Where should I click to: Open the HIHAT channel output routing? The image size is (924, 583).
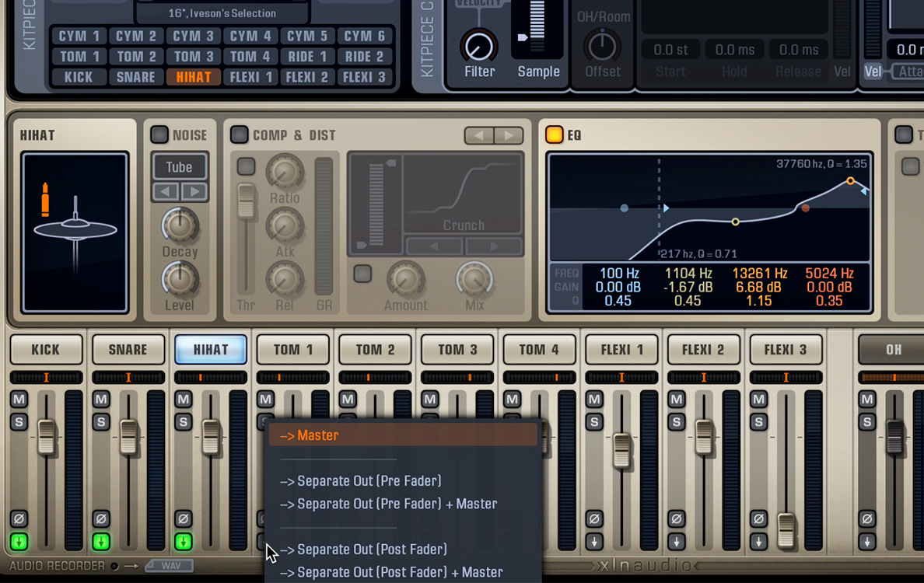coord(184,542)
